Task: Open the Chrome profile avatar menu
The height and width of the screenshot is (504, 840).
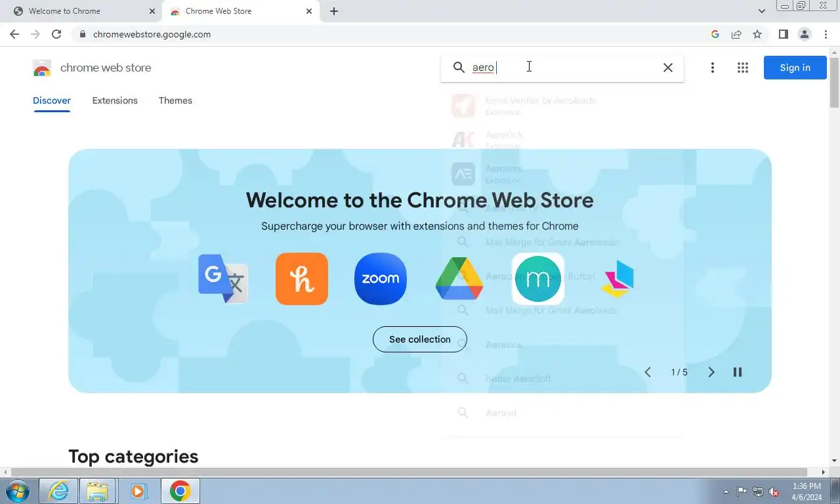Action: pyautogui.click(x=805, y=34)
